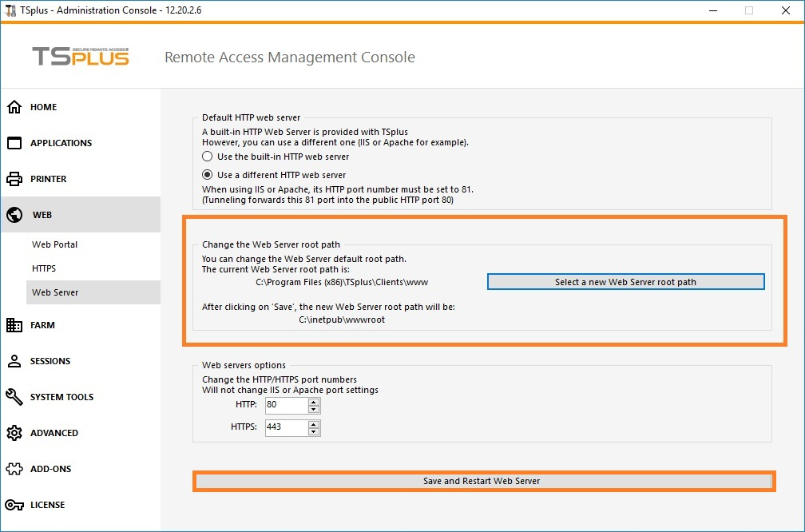Open Applications via window icon
This screenshot has height=532, width=805.
pos(14,143)
